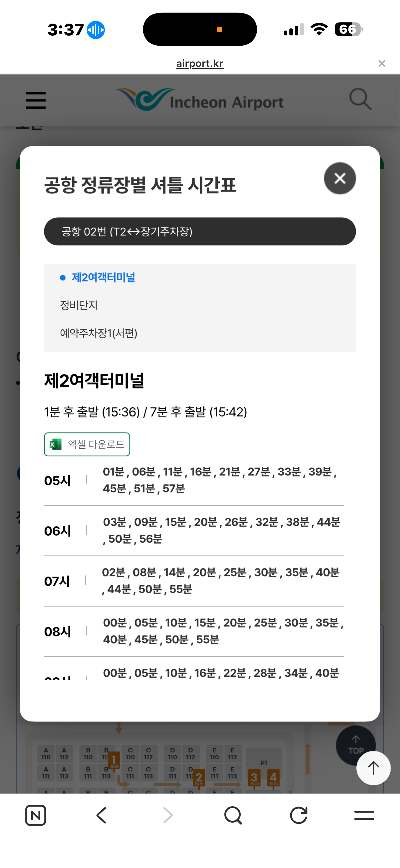Go forward with the right arrow
400x868 pixels.
[x=168, y=815]
